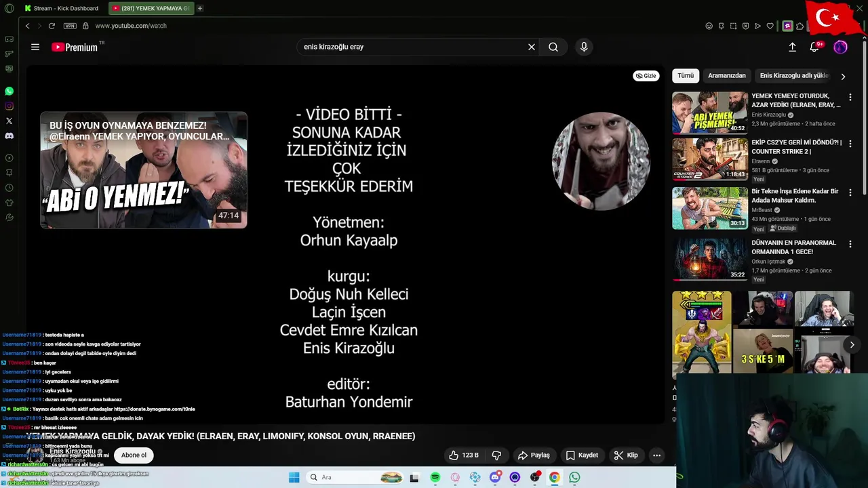Open options menu for EKİP CS2'YE video
Image resolution: width=868 pixels, height=488 pixels.
click(850, 144)
